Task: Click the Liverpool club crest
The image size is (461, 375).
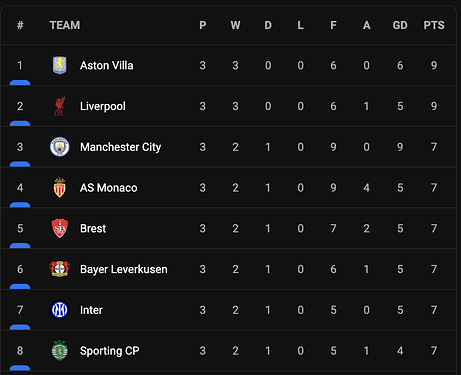Action: tap(60, 106)
